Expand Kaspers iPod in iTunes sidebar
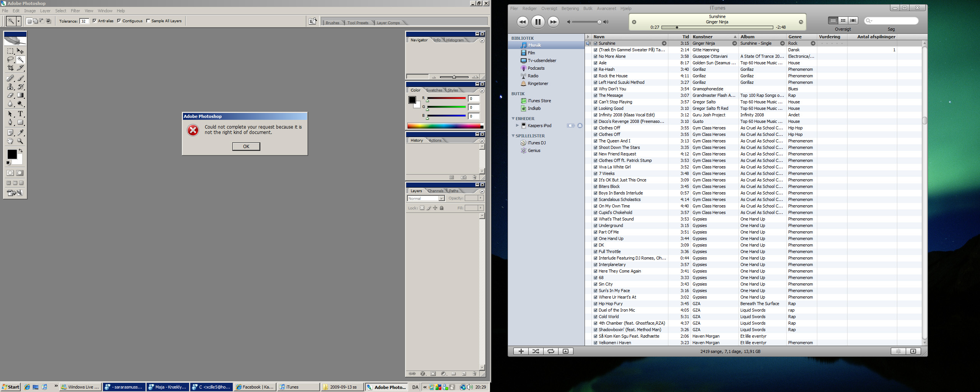 (x=517, y=126)
